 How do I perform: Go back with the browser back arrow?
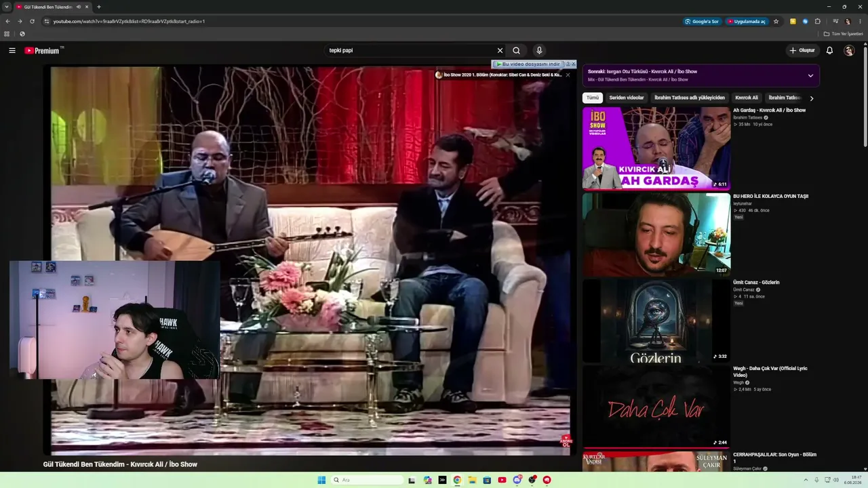7,21
